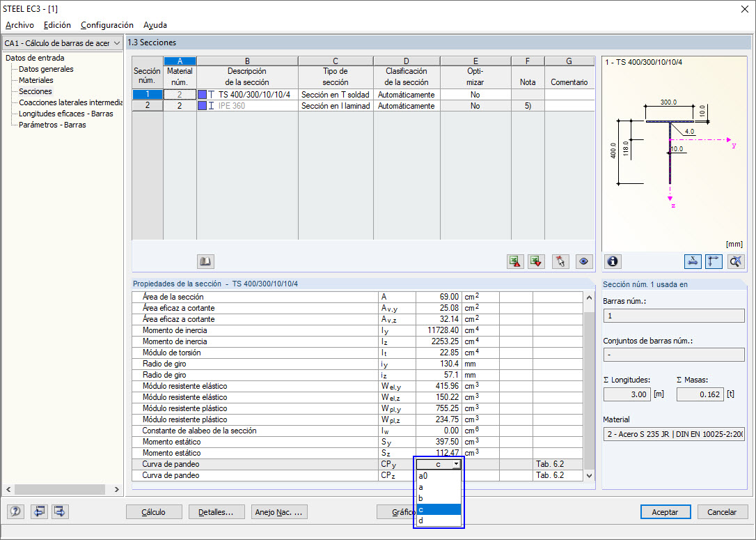Click the note '5)' cell in row 2

(x=528, y=106)
